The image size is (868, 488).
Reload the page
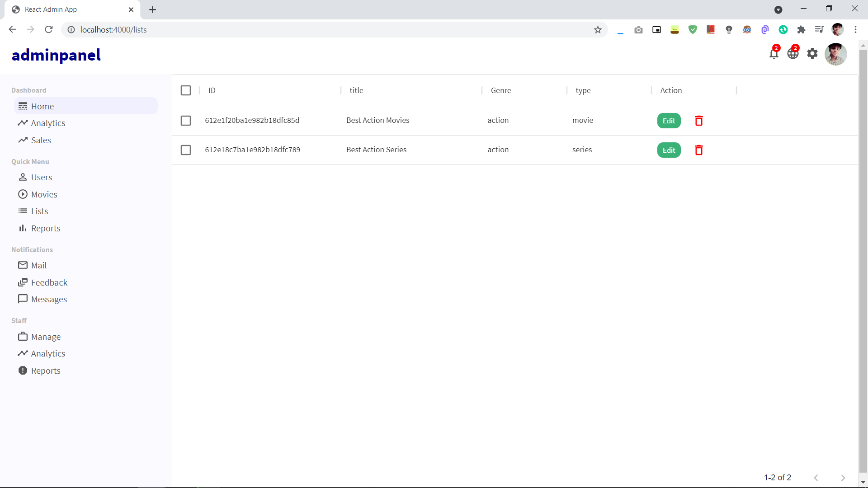tap(49, 30)
